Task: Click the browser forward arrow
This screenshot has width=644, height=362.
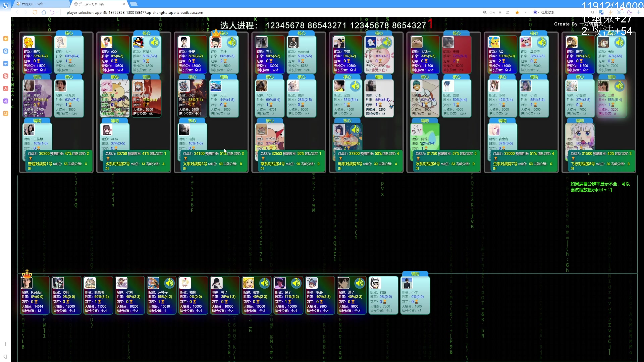Action: 25,12
